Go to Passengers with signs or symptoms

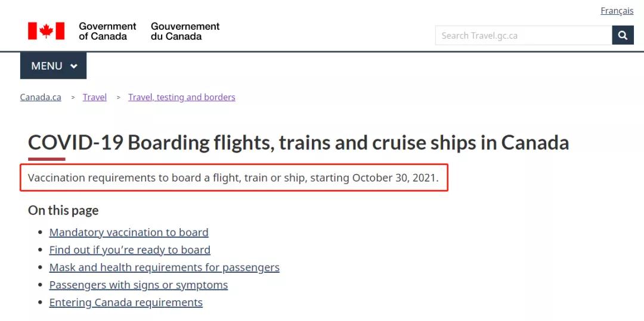(x=138, y=285)
